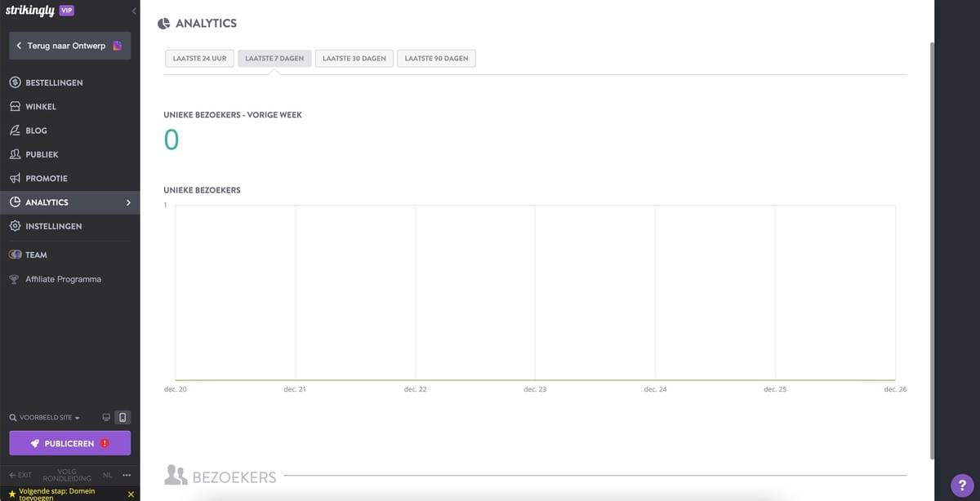Click the dec. 25 axis label

(x=775, y=389)
